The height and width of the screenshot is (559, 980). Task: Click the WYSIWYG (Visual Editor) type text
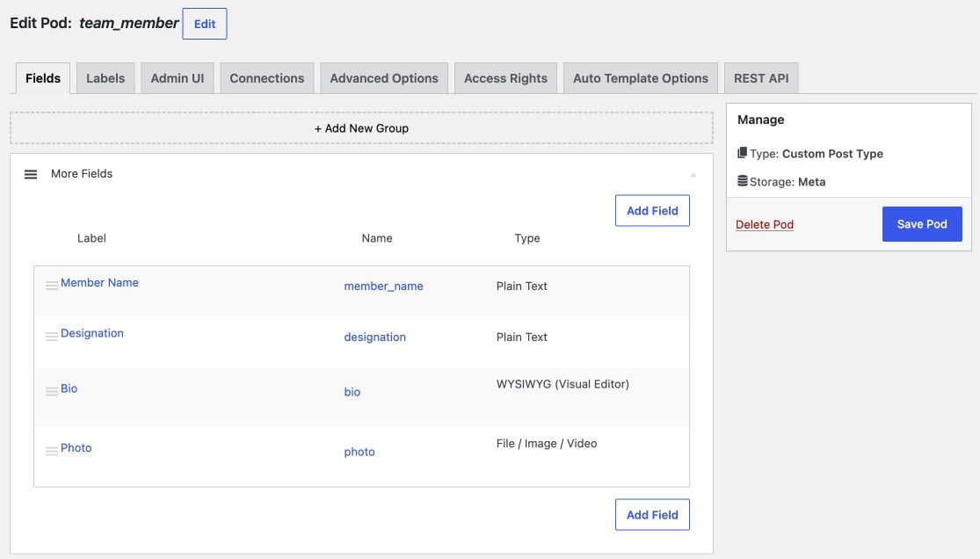point(563,384)
